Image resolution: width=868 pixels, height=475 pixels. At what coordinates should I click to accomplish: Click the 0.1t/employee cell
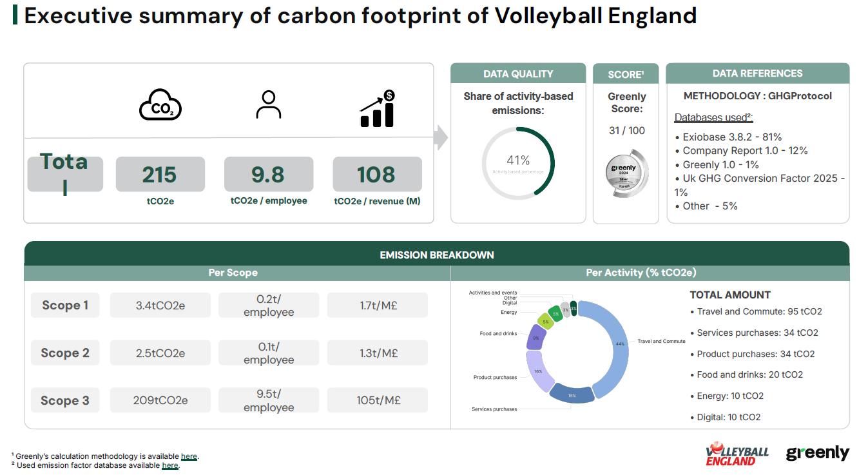click(269, 353)
